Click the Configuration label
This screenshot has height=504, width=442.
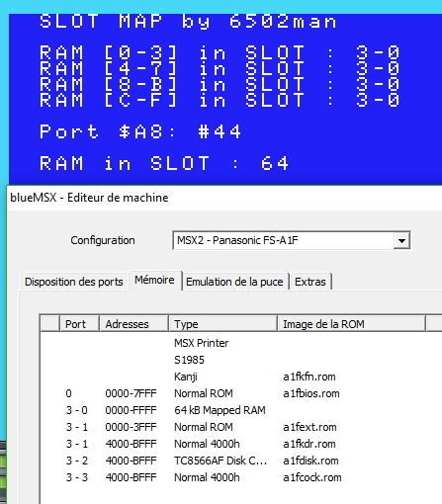pos(103,240)
